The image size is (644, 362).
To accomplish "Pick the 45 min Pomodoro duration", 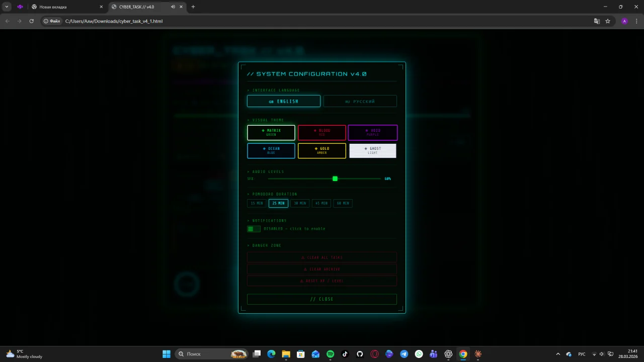I will tap(321, 203).
